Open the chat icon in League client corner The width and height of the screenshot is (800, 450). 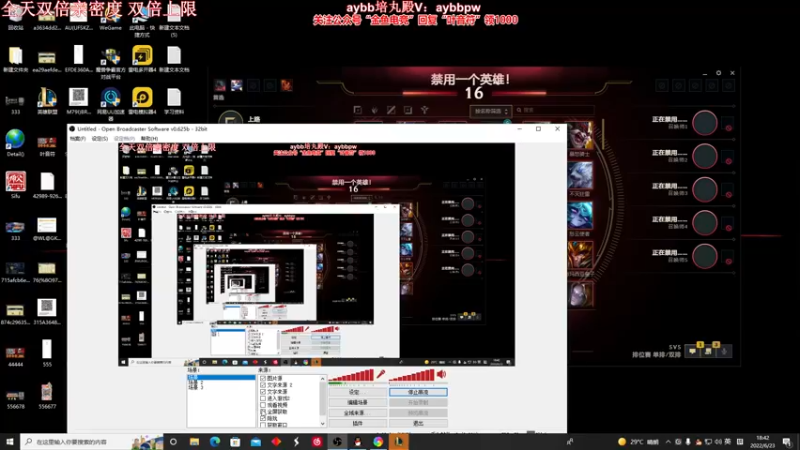tap(692, 352)
